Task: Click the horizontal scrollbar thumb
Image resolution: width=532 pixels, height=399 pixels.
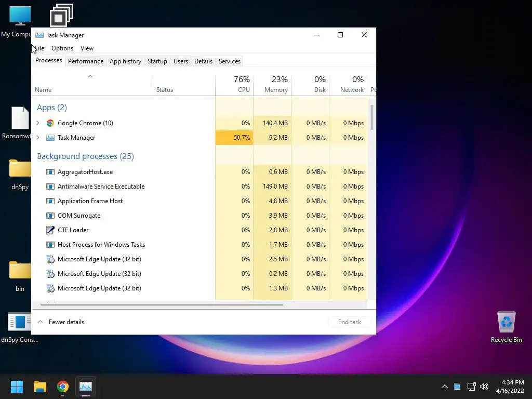Action: click(x=162, y=305)
